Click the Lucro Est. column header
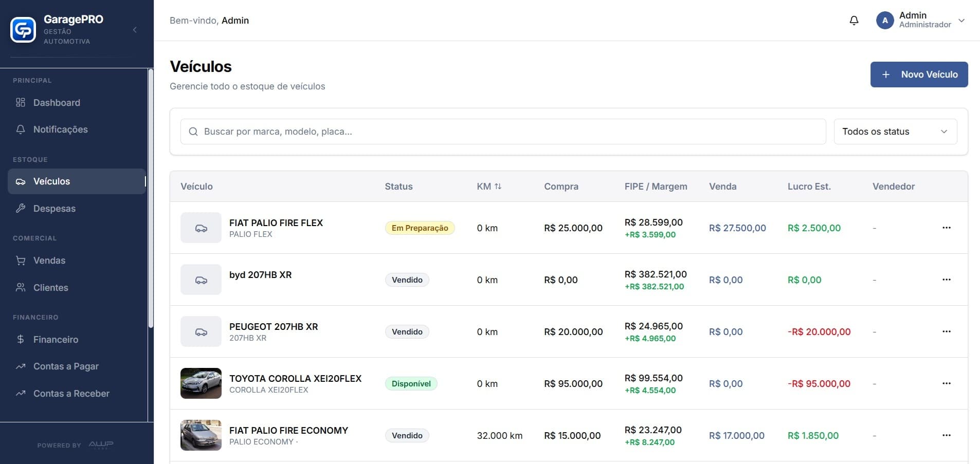The height and width of the screenshot is (464, 980). (809, 187)
